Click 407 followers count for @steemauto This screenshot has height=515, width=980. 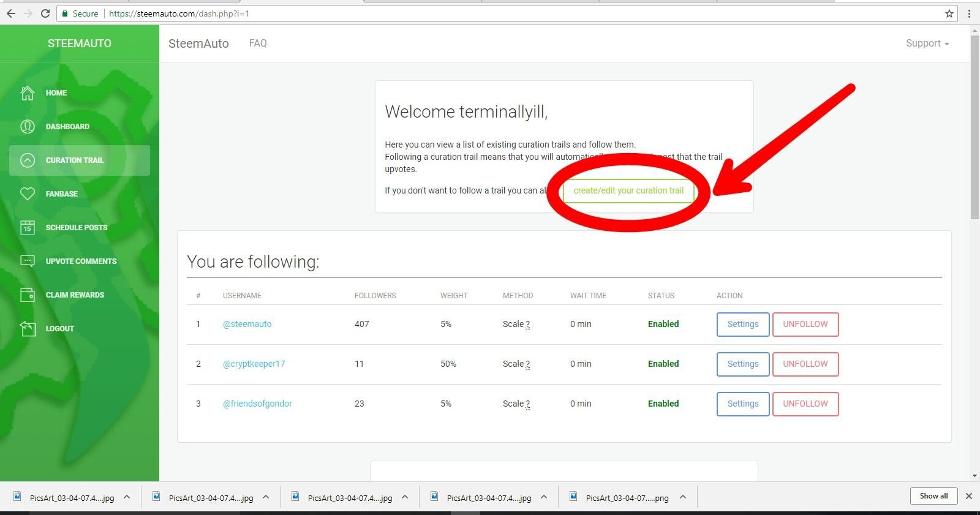362,324
